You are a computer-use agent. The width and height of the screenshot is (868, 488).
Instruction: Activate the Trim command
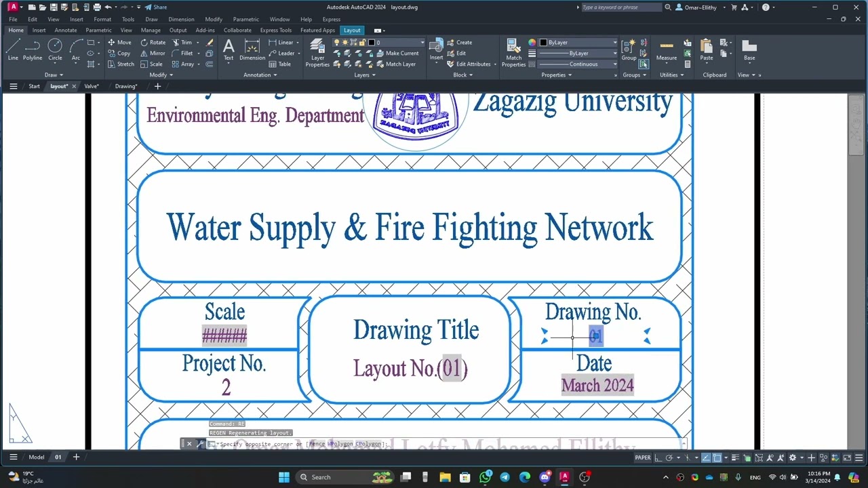182,42
